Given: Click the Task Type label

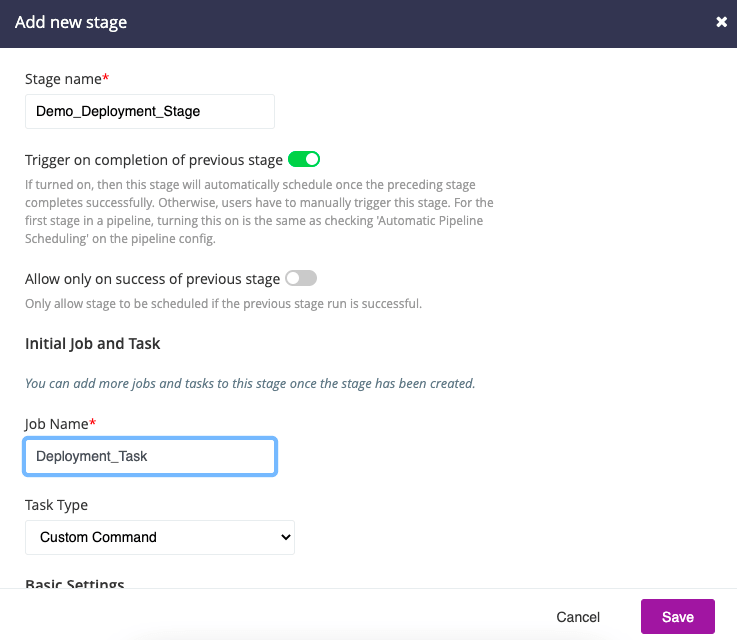Looking at the screenshot, I should (56, 505).
